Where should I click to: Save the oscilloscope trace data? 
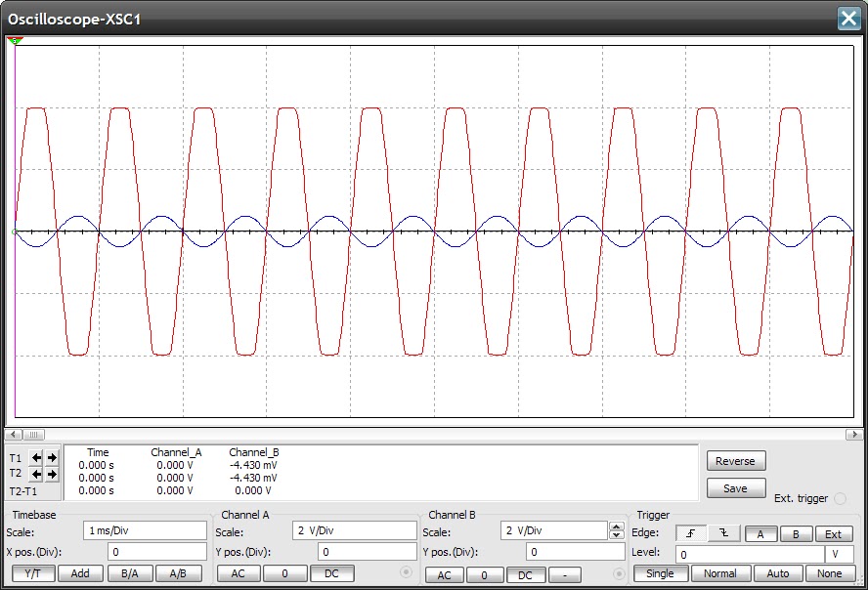tap(735, 487)
